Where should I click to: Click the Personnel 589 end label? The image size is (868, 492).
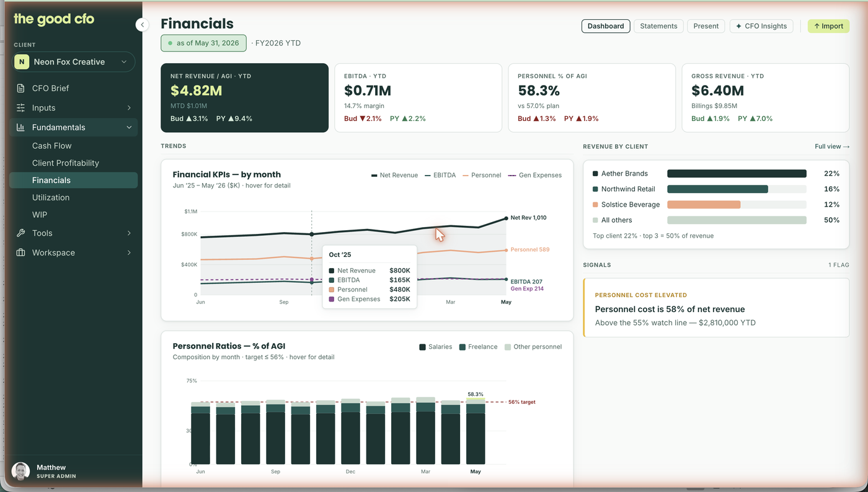pos(529,249)
